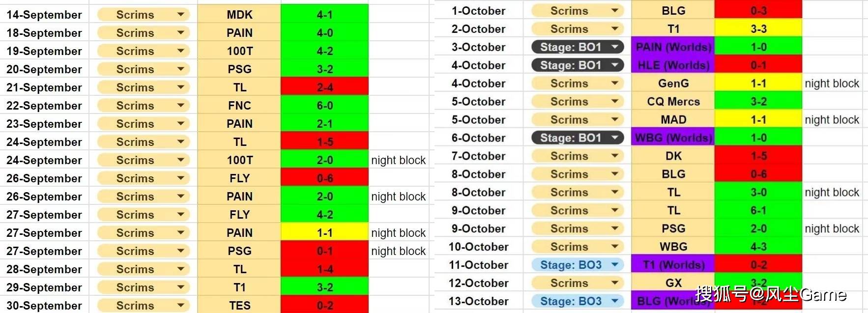Select the red 0-6 score against FLY
Image resolution: width=868 pixels, height=313 pixels.
coord(324,178)
